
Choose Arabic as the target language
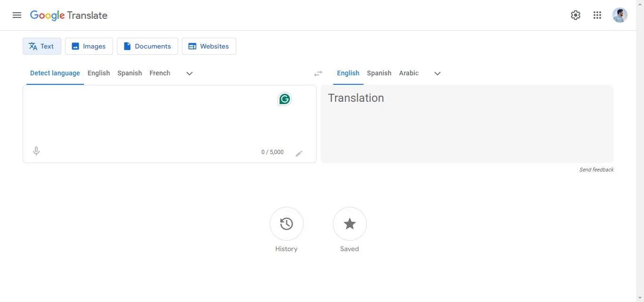pos(408,73)
